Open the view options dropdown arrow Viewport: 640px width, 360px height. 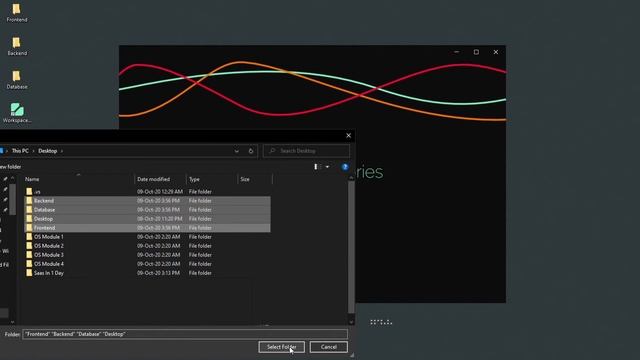pos(327,167)
